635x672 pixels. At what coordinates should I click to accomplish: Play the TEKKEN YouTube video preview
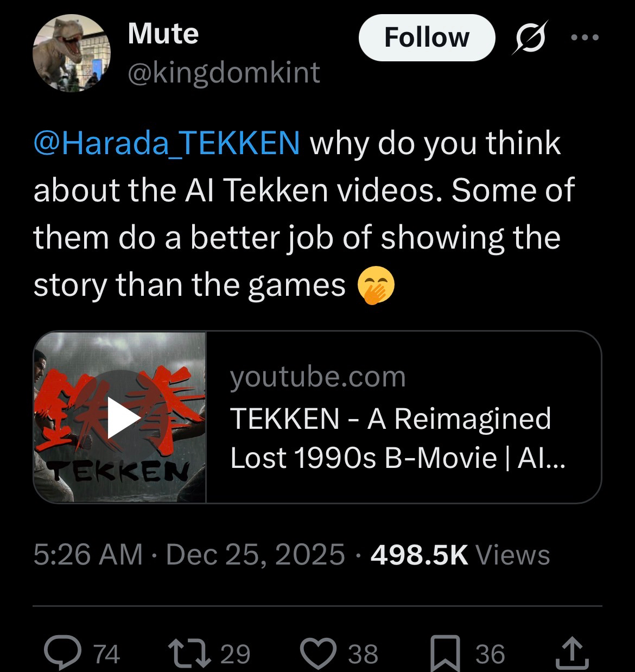[x=123, y=417]
